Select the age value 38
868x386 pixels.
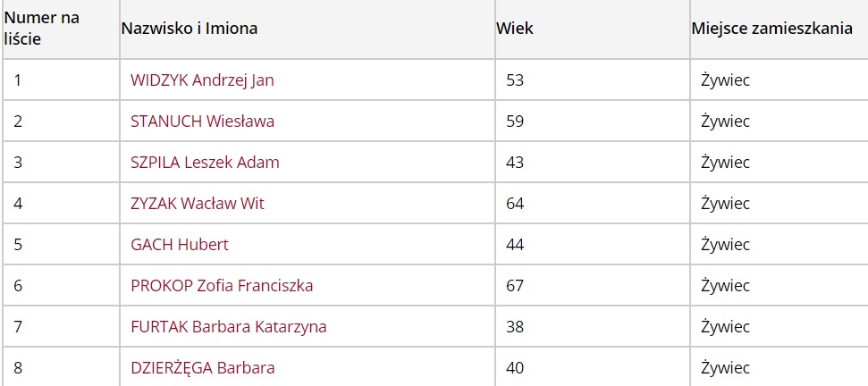click(x=515, y=327)
